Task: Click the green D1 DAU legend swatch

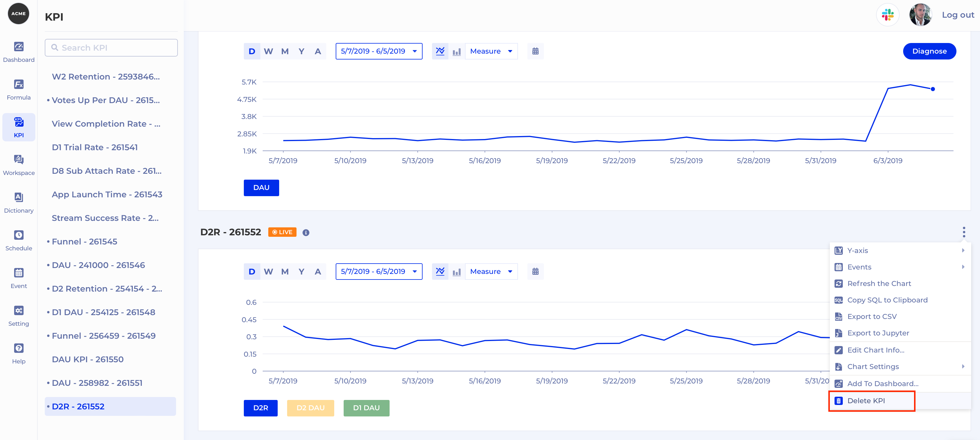Action: [x=366, y=408]
